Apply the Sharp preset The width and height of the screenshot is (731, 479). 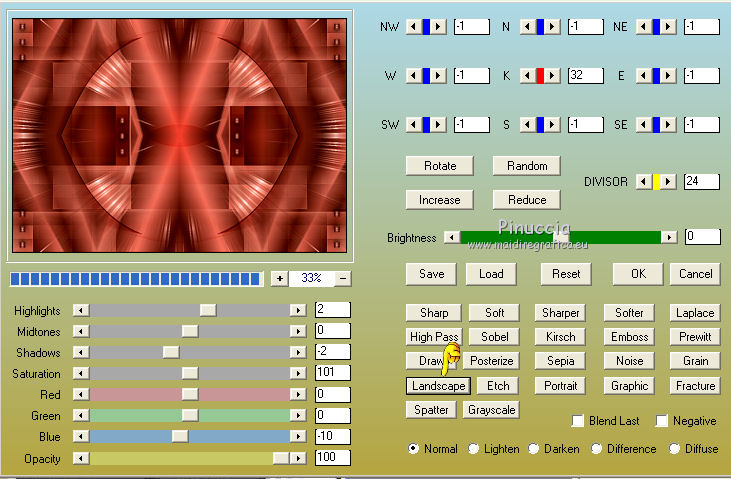(x=434, y=313)
